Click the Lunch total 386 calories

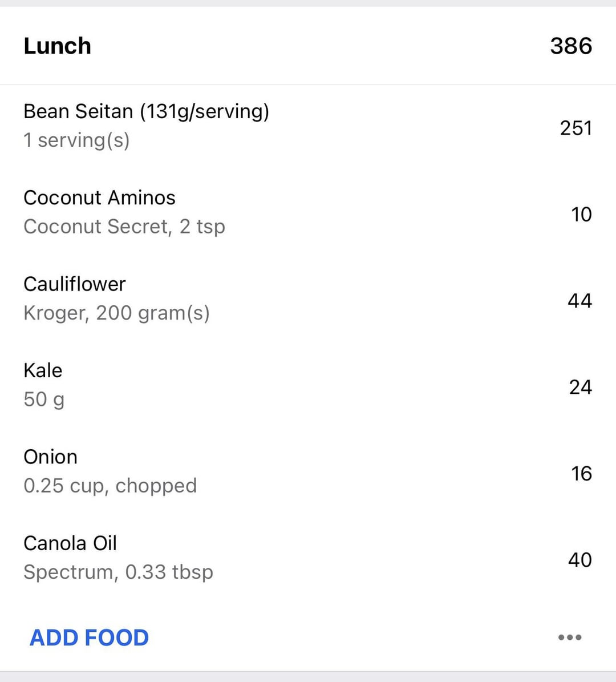(571, 46)
